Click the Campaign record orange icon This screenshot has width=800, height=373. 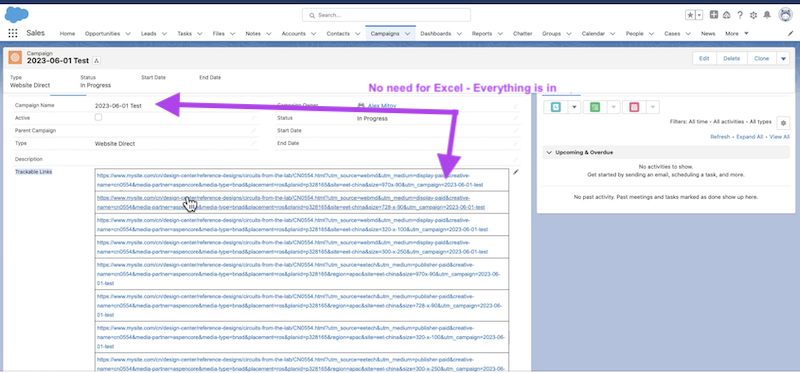(15, 58)
